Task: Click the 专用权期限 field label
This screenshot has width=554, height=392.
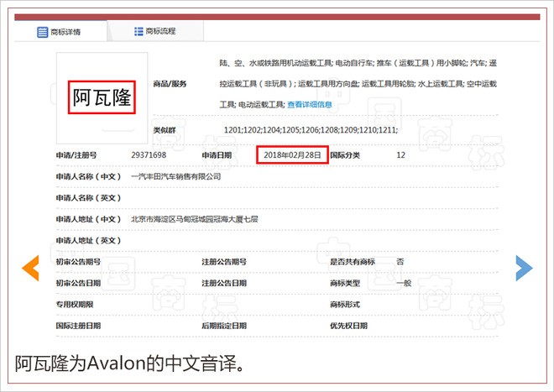Action: (x=74, y=304)
